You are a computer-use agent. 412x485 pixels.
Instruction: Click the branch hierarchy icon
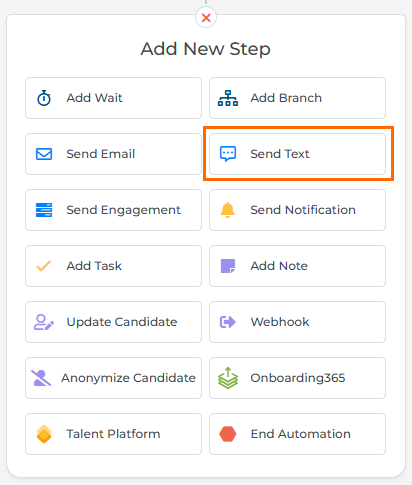(x=228, y=98)
